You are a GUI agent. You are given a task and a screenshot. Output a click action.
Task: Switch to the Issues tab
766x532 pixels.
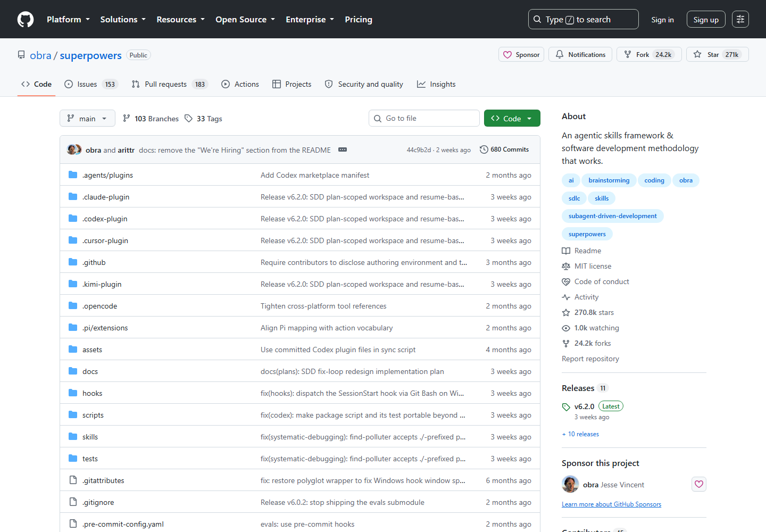tap(90, 84)
